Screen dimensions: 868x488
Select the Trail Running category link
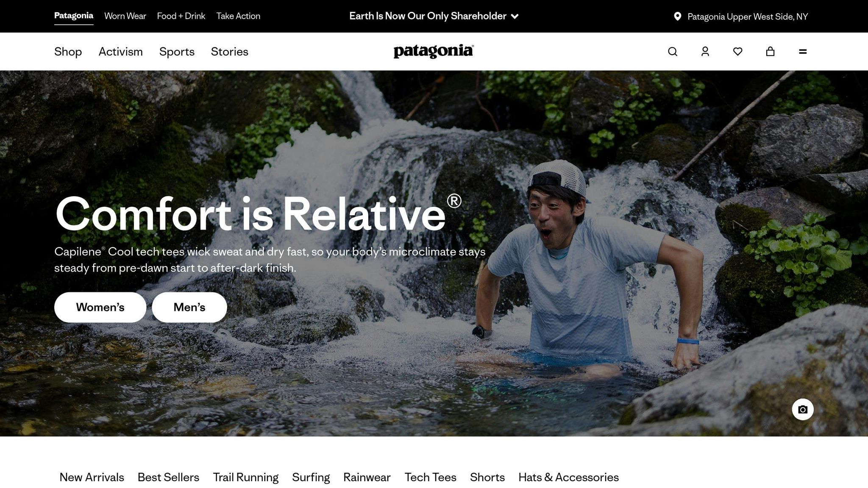[245, 477]
